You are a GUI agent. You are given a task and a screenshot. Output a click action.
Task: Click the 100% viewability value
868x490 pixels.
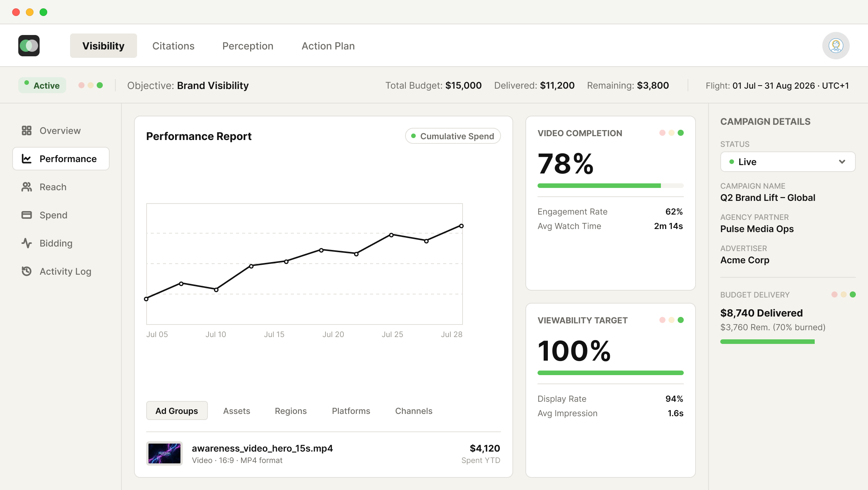click(574, 351)
